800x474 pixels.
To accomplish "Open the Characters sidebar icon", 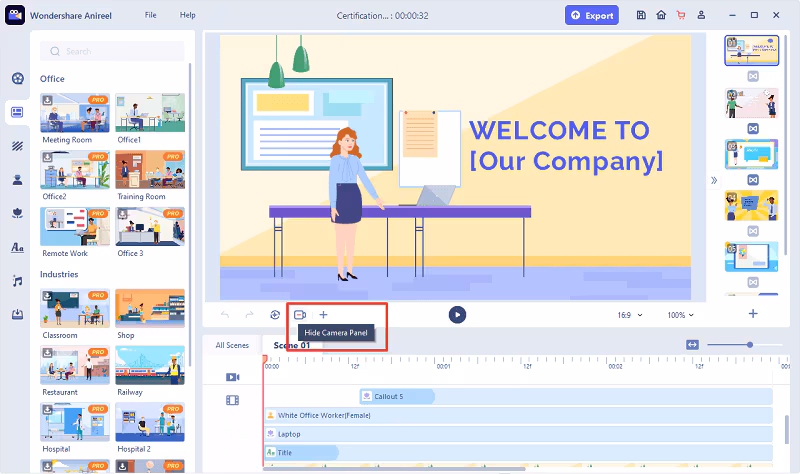I will click(17, 180).
